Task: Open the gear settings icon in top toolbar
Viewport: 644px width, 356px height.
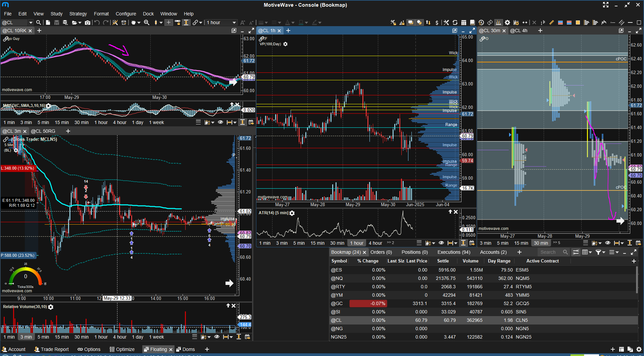Action: click(507, 22)
